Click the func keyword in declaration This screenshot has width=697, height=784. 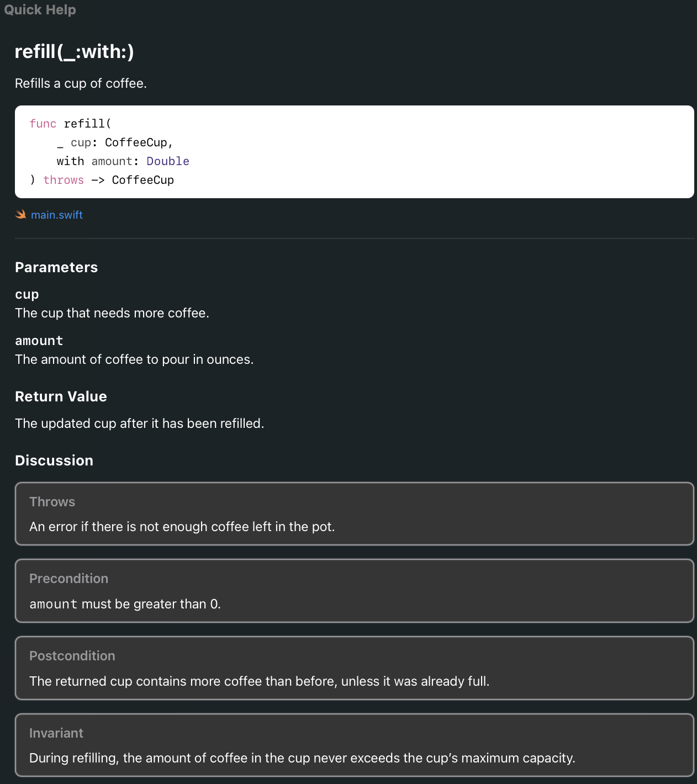(43, 124)
